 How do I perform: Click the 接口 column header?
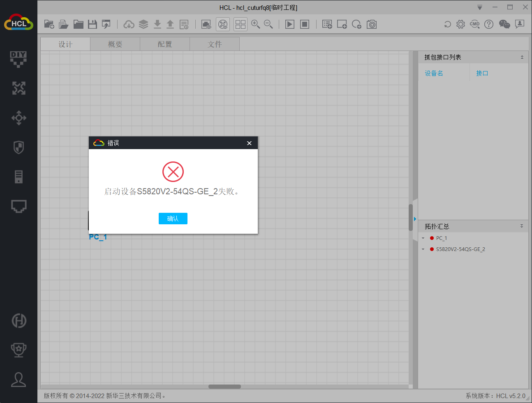(x=482, y=73)
